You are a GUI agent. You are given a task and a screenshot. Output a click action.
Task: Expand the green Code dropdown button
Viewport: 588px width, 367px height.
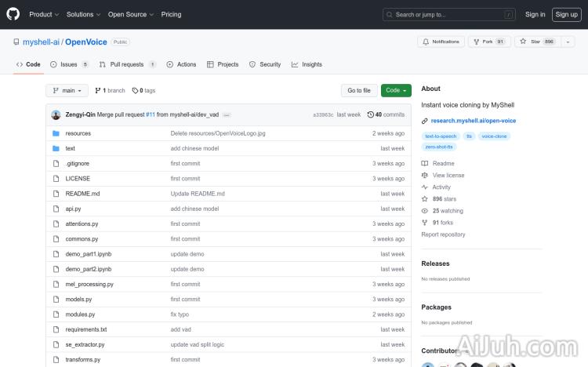click(396, 90)
